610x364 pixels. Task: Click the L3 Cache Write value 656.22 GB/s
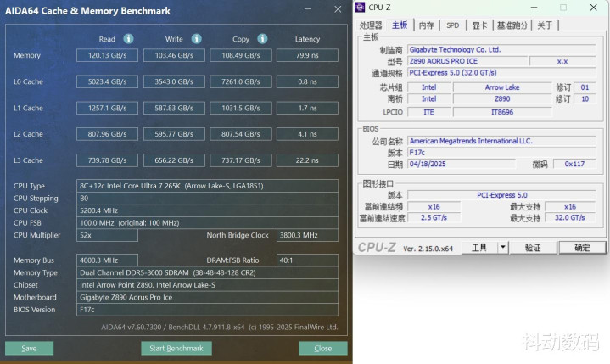coord(174,160)
